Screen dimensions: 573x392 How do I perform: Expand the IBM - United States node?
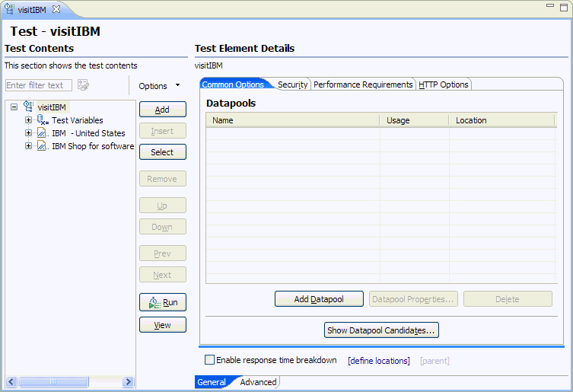(x=28, y=132)
